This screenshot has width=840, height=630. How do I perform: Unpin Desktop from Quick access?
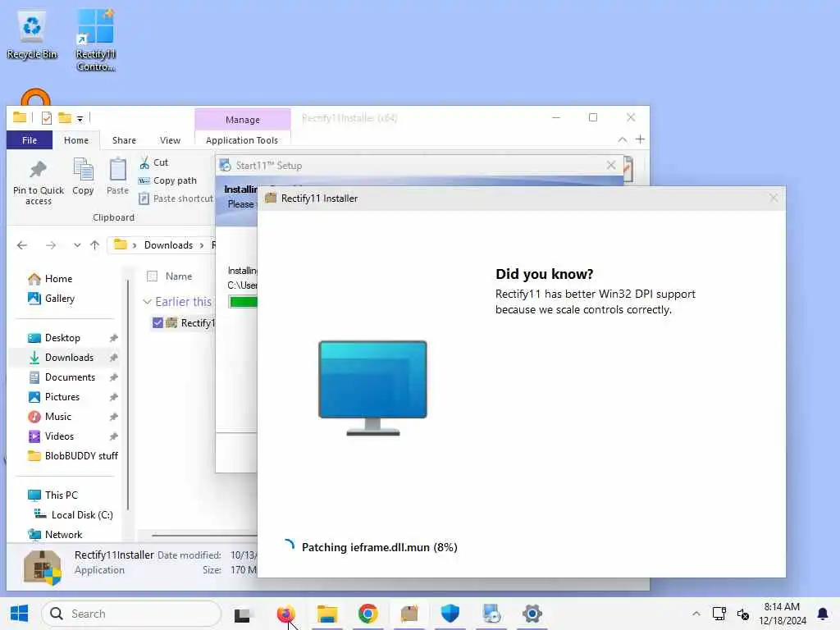[x=113, y=338]
